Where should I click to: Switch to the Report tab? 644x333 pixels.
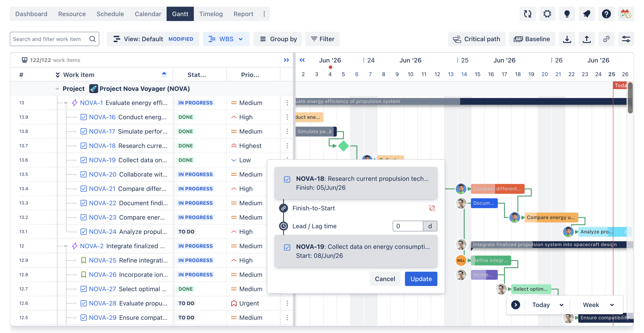tap(243, 14)
